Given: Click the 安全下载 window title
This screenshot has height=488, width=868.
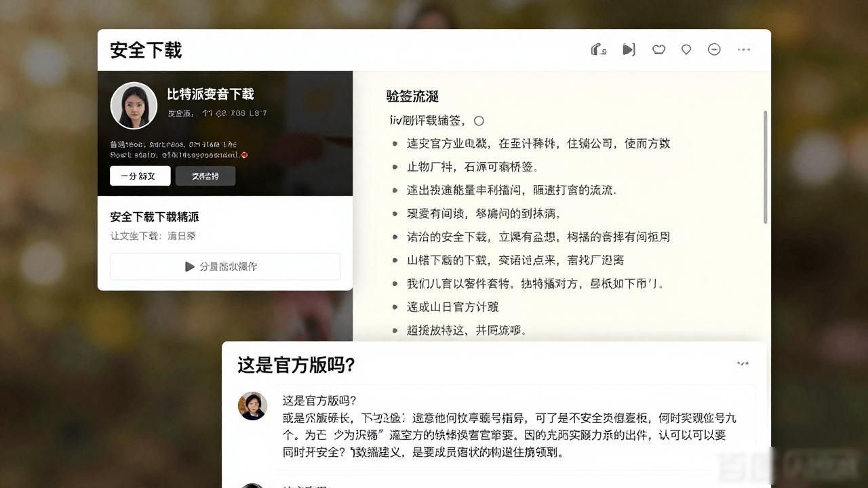Looking at the screenshot, I should click(x=146, y=50).
